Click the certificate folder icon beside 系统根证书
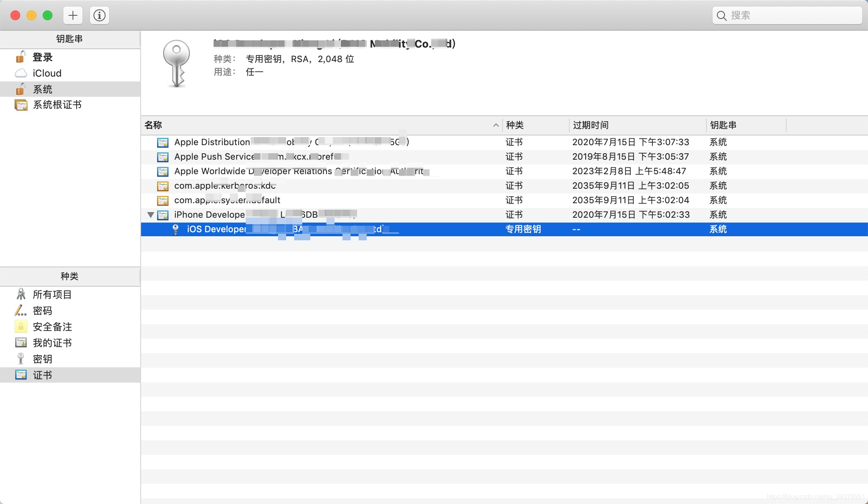868x504 pixels. tap(21, 105)
